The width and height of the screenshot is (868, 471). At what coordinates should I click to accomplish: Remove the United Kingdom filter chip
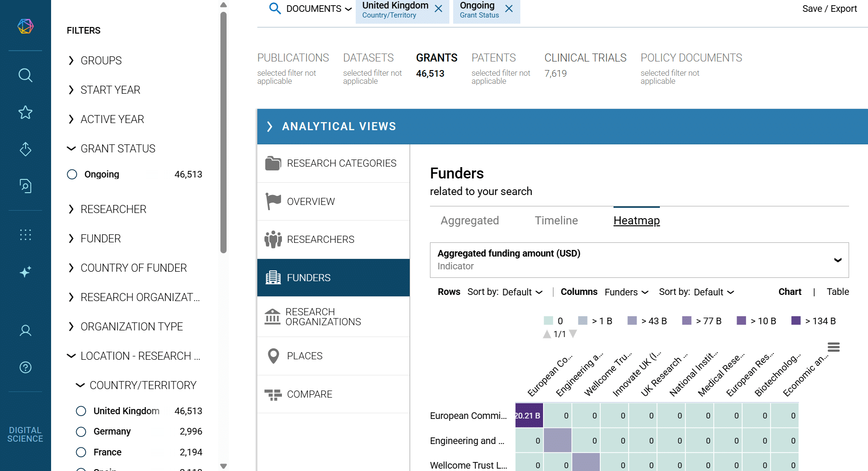click(x=438, y=9)
